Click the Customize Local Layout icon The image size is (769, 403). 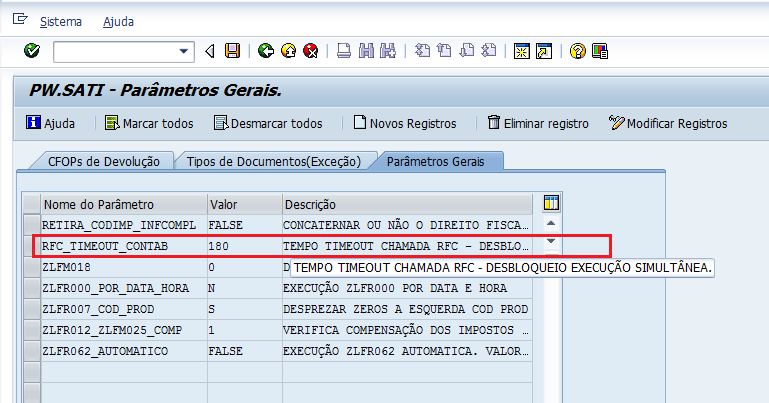600,51
